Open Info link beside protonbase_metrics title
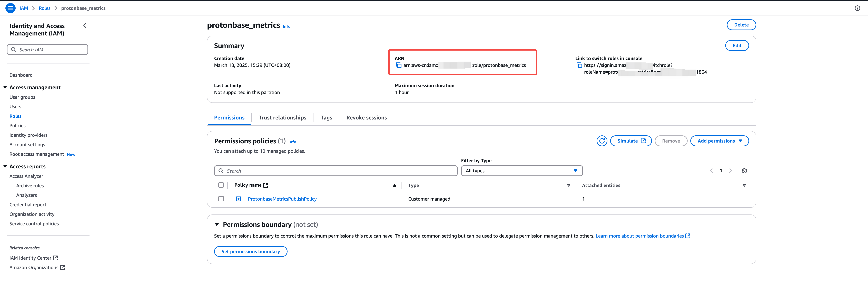The height and width of the screenshot is (300, 868). pyautogui.click(x=286, y=26)
